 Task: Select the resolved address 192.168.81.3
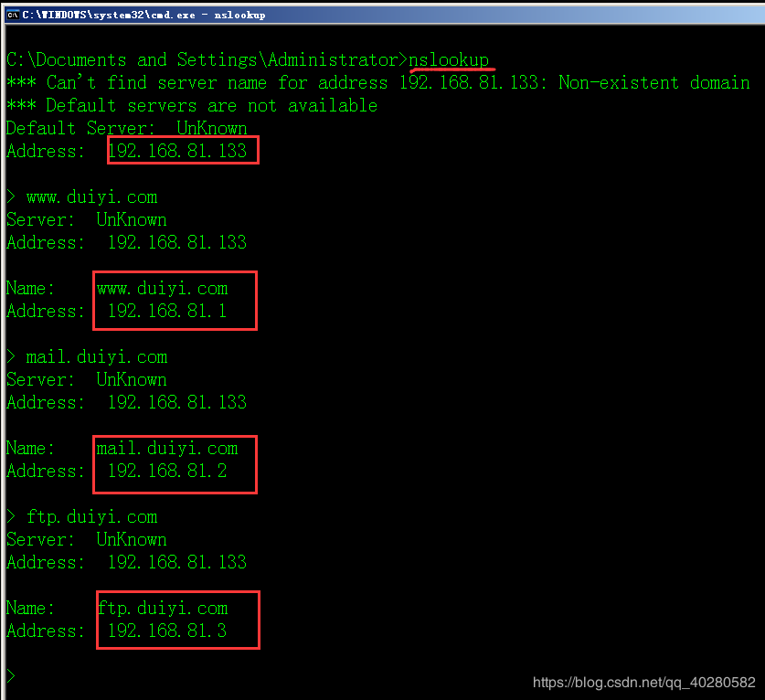click(167, 631)
